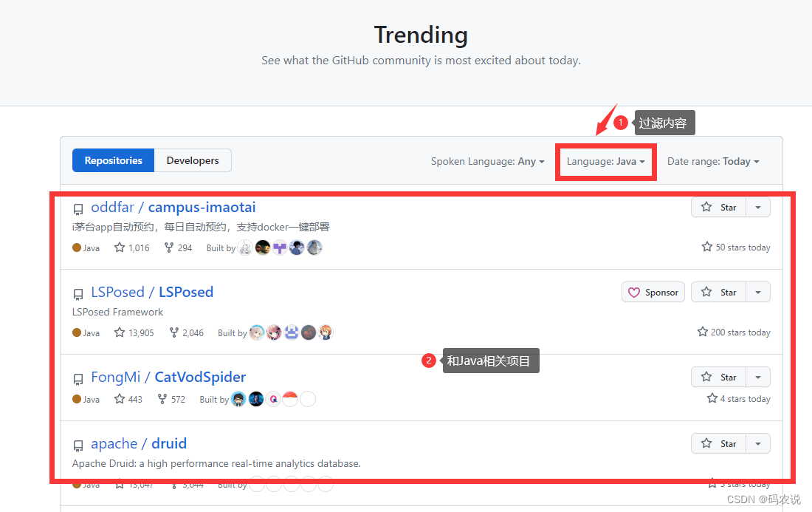Screen dimensions: 812x512
Task: Open first contributor avatar of CatVodSpider
Action: [238, 399]
